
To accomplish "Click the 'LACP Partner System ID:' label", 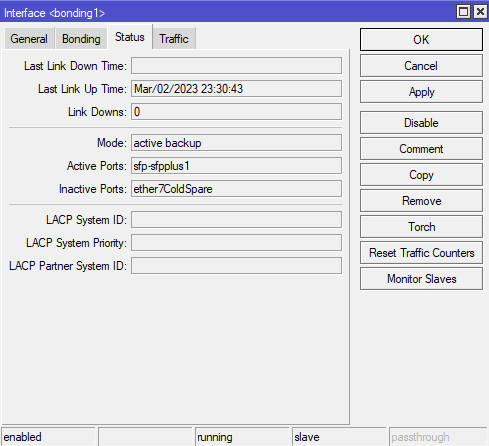I will [68, 266].
